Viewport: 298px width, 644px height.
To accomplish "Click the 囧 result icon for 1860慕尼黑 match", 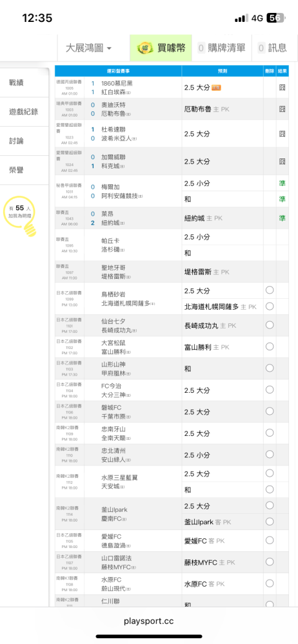I will click(283, 88).
